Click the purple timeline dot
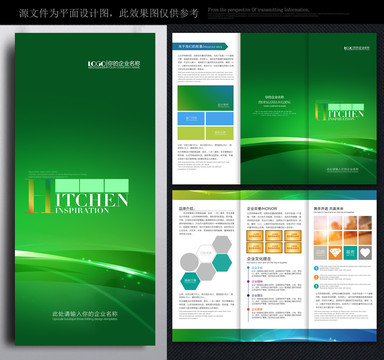This screenshot has height=360, width=384. (x=248, y=281)
